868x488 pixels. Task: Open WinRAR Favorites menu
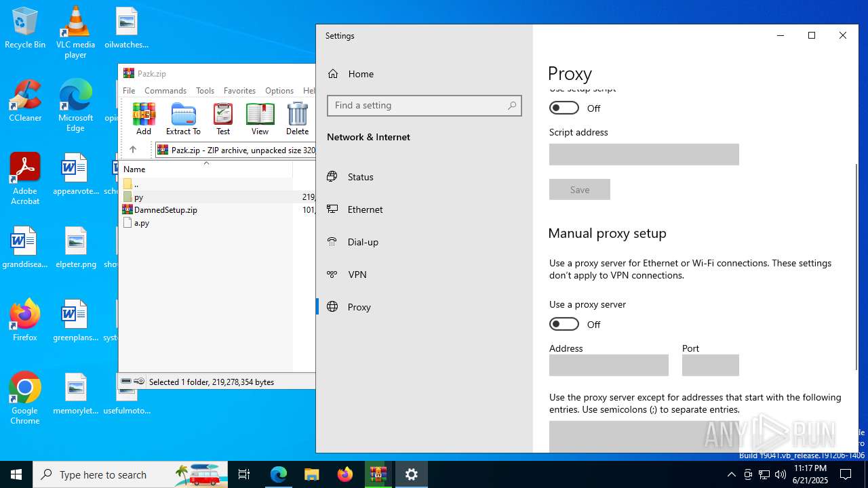pos(239,90)
